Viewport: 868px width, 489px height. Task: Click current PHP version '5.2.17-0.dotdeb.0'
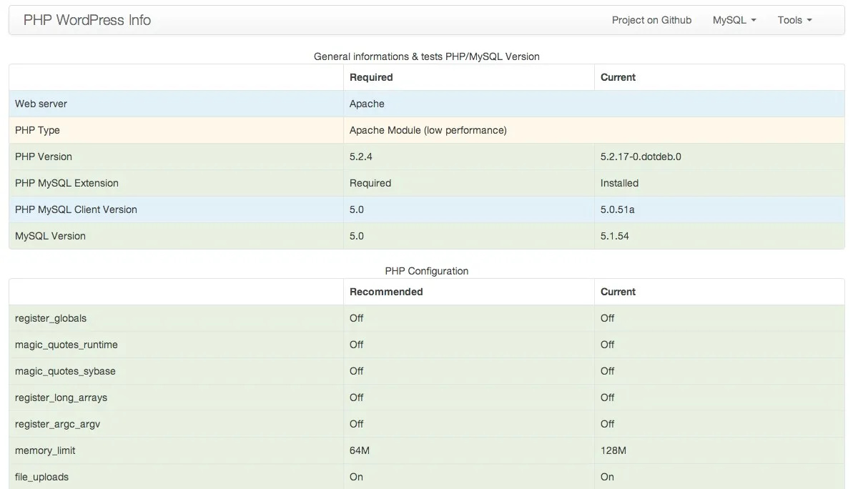click(641, 157)
